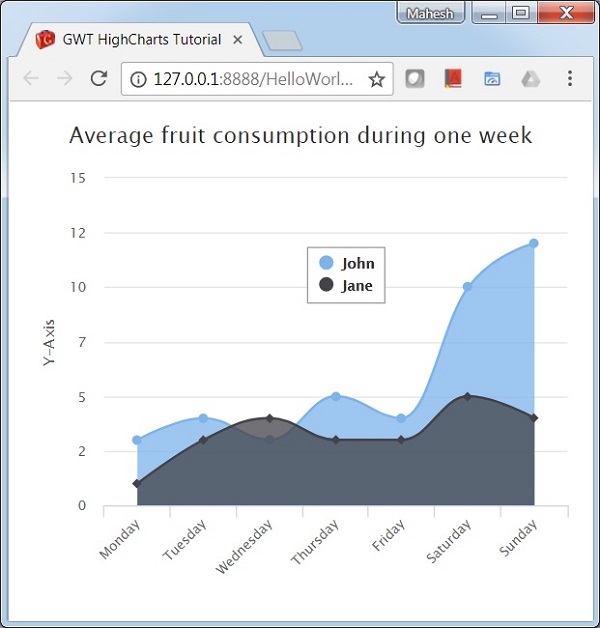This screenshot has height=628, width=600.
Task: Open the Chrome three-dot menu
Action: 570,79
